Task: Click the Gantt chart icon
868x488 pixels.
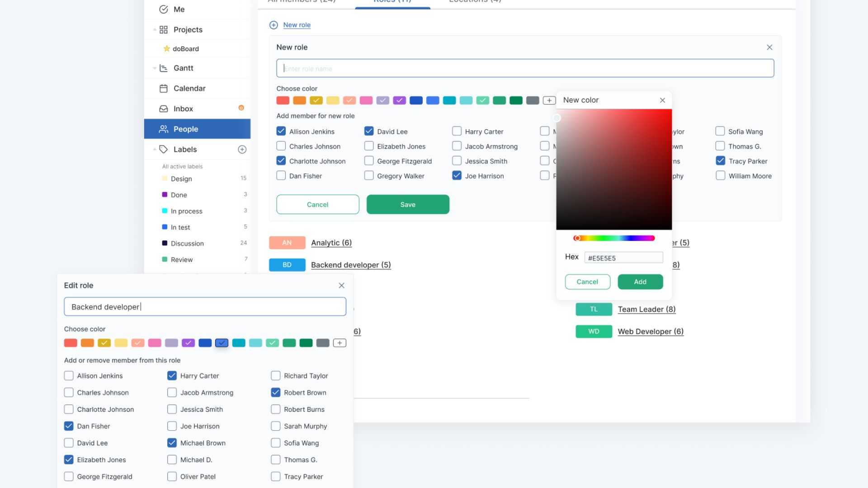Action: (x=164, y=68)
